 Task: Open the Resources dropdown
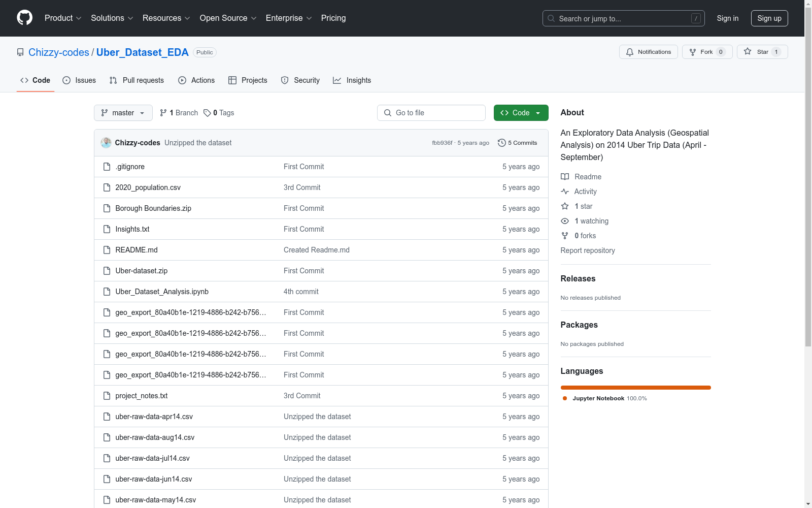click(166, 18)
